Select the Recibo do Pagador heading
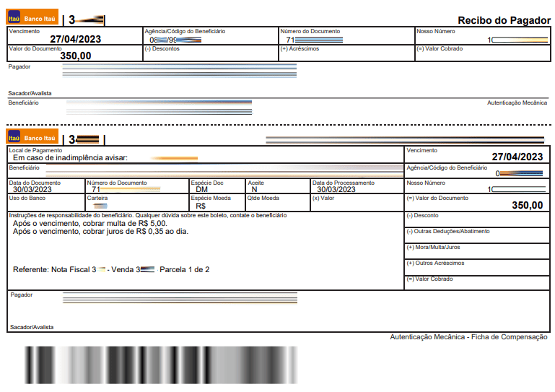This screenshot has width=555, height=392. click(504, 20)
